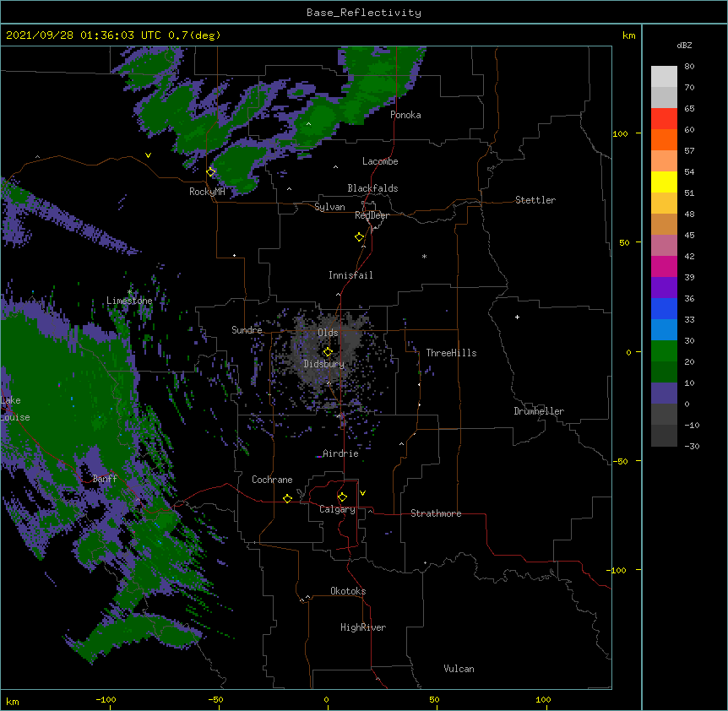This screenshot has height=711, width=728.
Task: Select the Didsbury label
Action: 324,364
